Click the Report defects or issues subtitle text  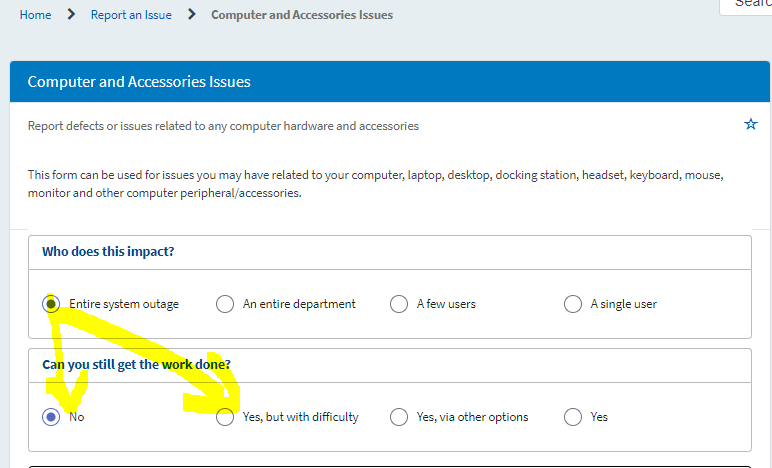coord(223,126)
